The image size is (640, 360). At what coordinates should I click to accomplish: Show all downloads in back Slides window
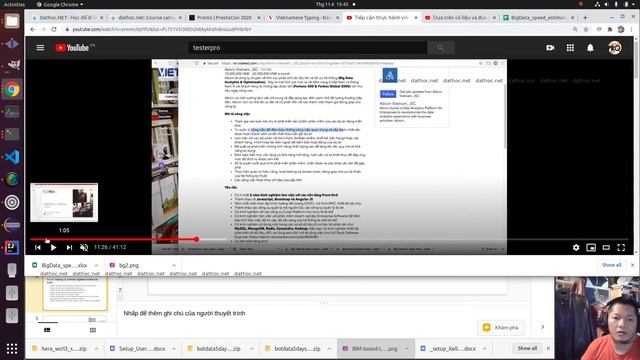(527, 348)
